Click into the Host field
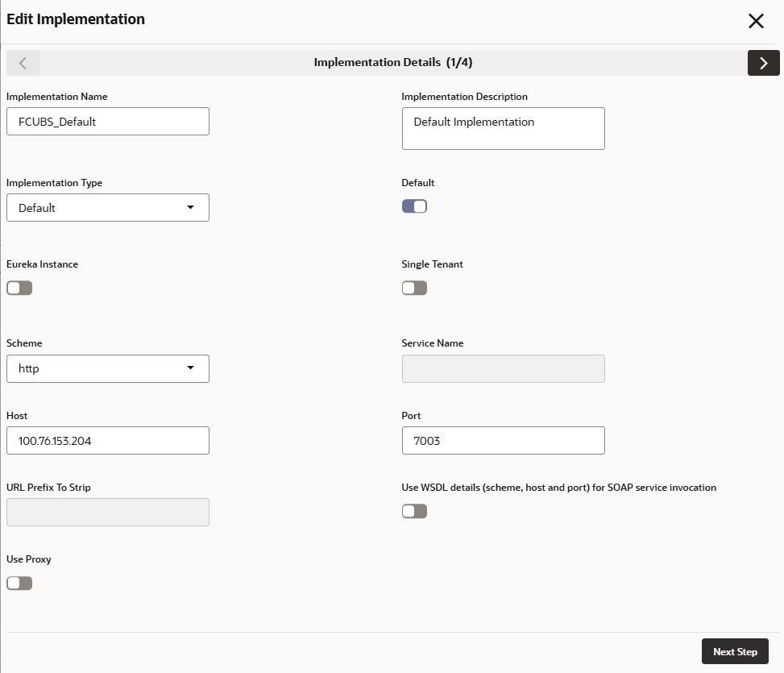 tap(107, 441)
